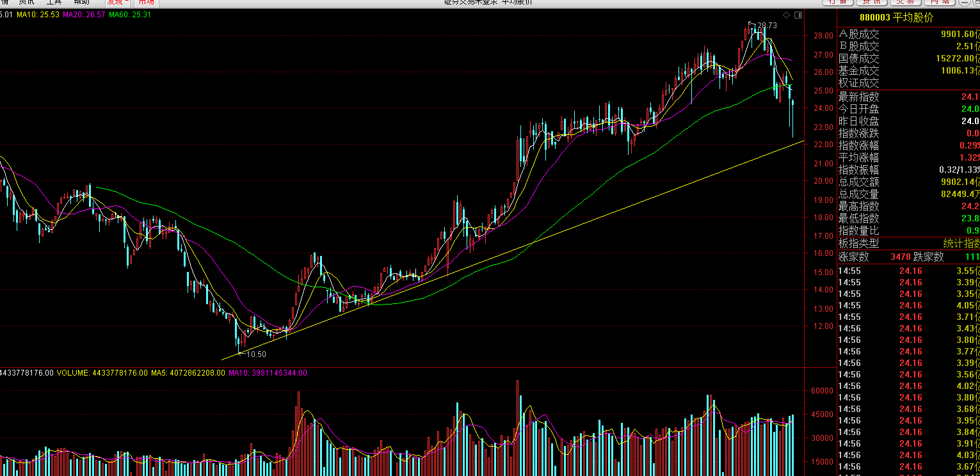Click the 今日开盘 row label
Image resolution: width=980 pixels, height=476 pixels.
tap(859, 109)
